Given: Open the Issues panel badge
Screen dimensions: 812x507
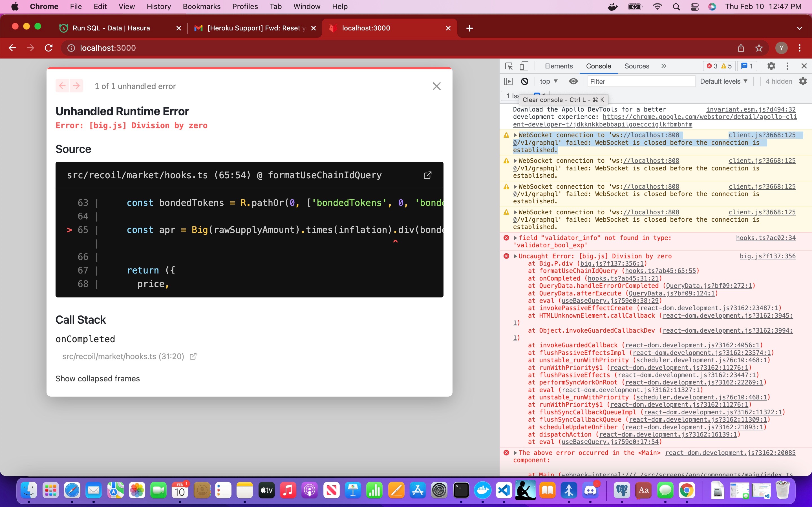Looking at the screenshot, I should tap(747, 66).
